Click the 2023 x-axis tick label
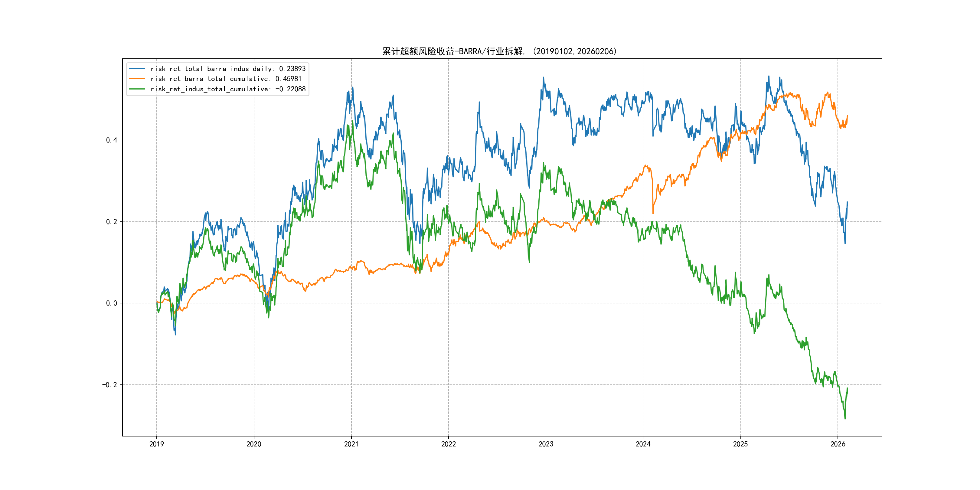Screen dimensions: 980x490 546,444
